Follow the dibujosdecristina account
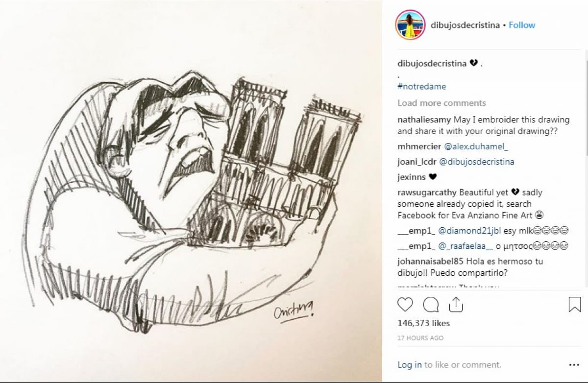588x383 pixels. click(522, 25)
